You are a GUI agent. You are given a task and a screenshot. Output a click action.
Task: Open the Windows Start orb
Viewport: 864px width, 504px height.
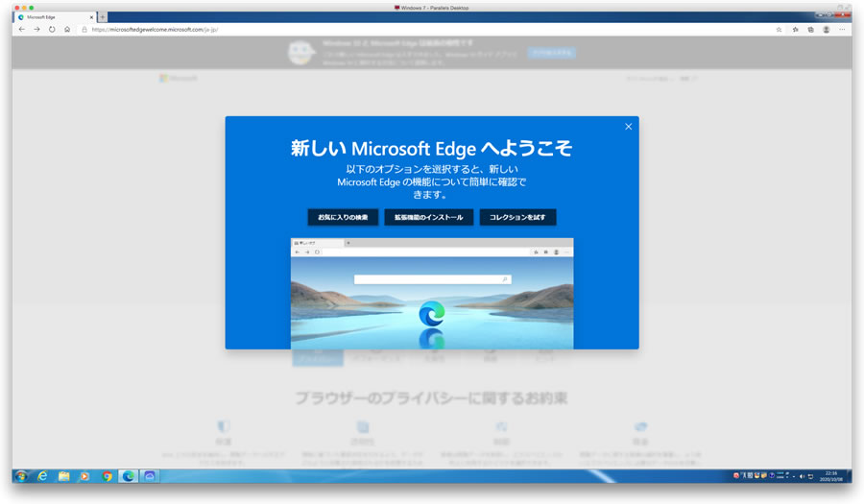21,476
